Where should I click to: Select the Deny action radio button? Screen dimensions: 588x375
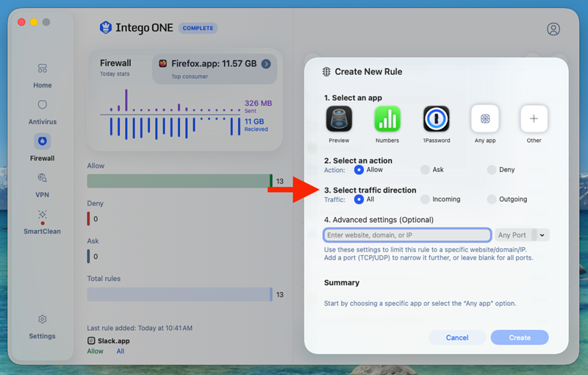[x=492, y=170]
